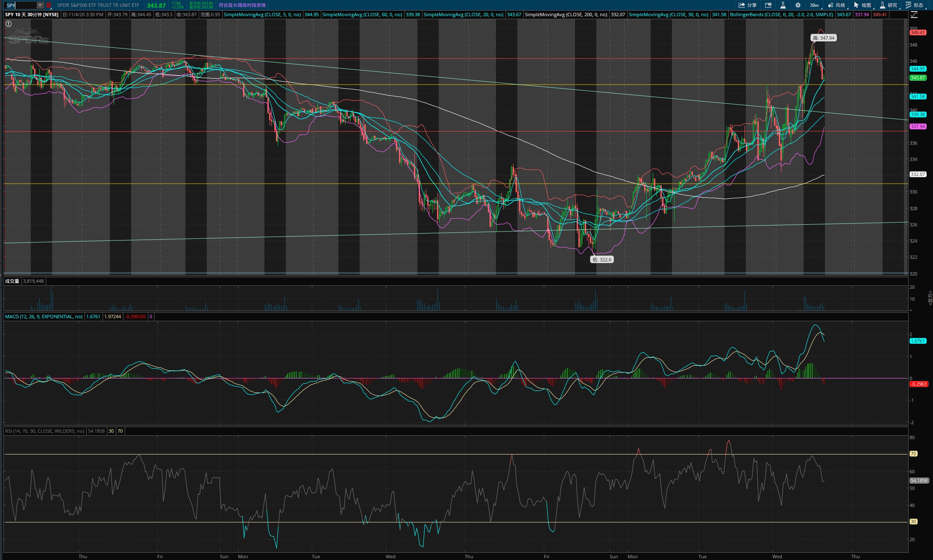The image size is (933, 560).
Task: Click the 343.87 last price in the header
Action: [x=156, y=6]
